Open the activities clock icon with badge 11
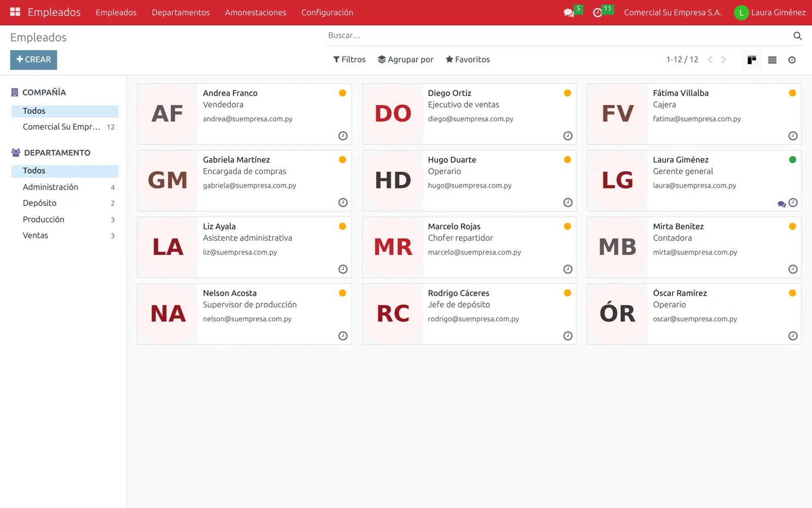The width and height of the screenshot is (812, 508). pyautogui.click(x=602, y=12)
